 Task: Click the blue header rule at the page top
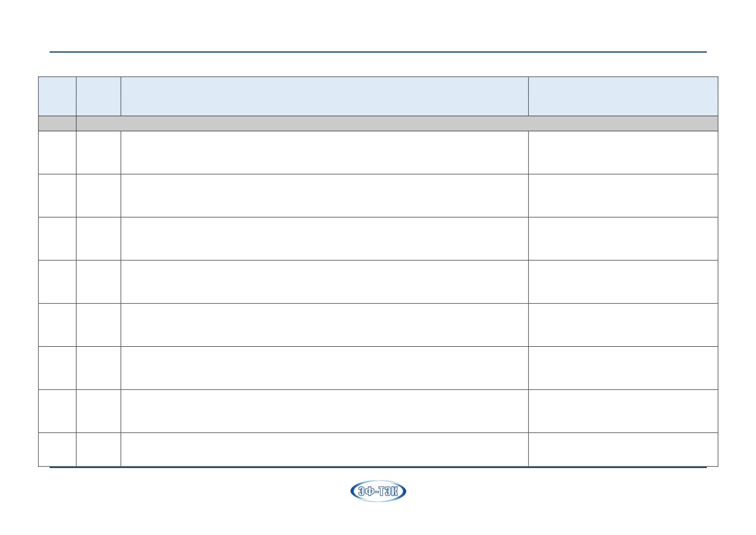(x=378, y=52)
